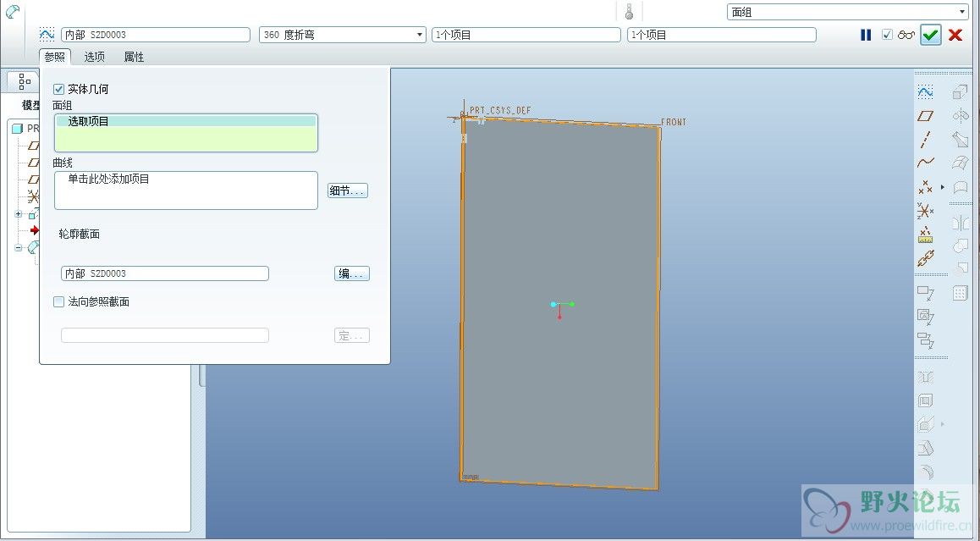
Task: Click the Variable Section Sweep tool icon
Action: tap(961, 140)
